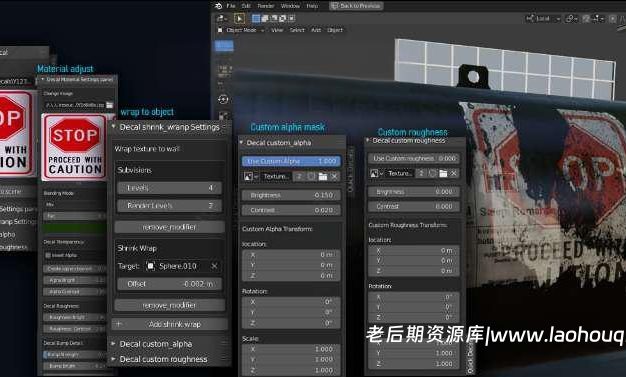This screenshot has height=377, width=626.
Task: Open an image file for custom roughness
Action: (443, 173)
